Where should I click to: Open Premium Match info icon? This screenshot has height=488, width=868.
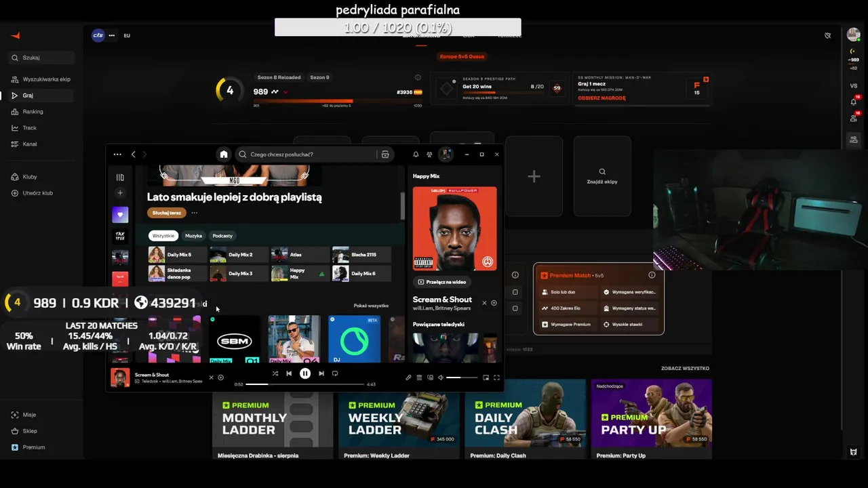point(652,275)
